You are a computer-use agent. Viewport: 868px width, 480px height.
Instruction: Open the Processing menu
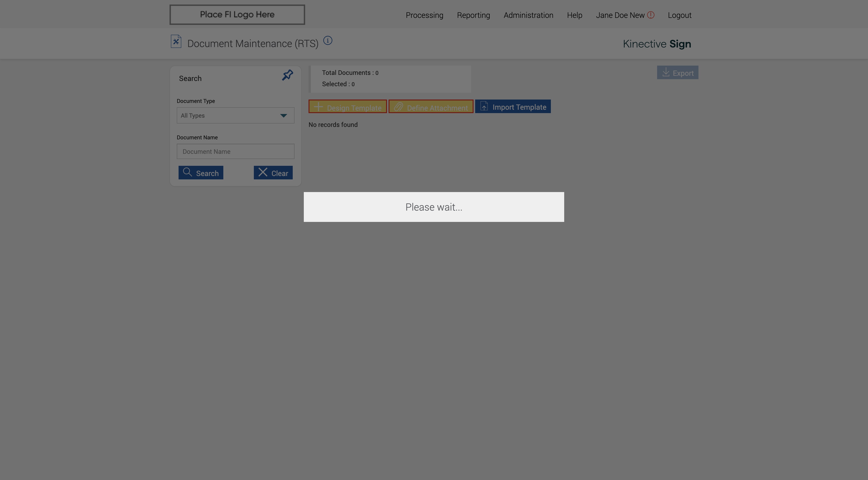[424, 16]
